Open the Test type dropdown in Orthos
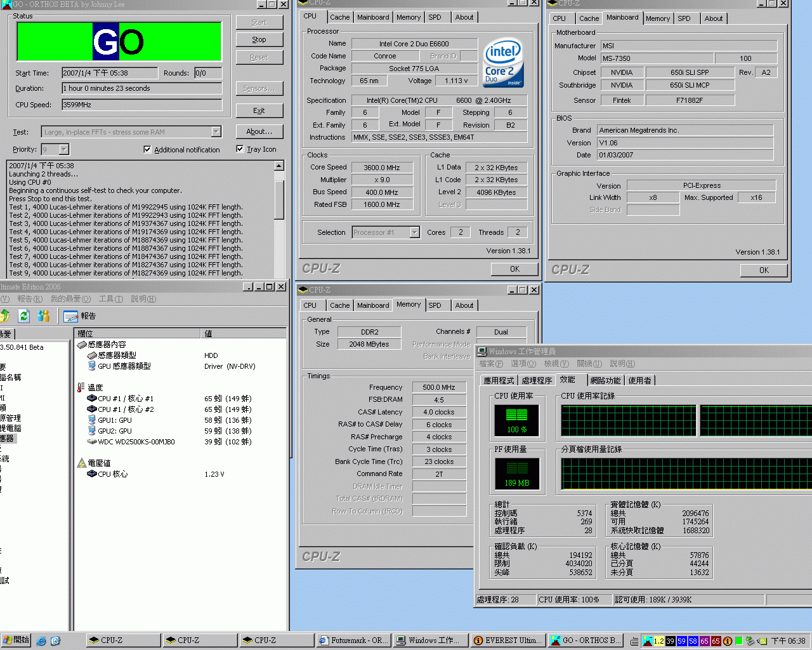 pyautogui.click(x=216, y=132)
